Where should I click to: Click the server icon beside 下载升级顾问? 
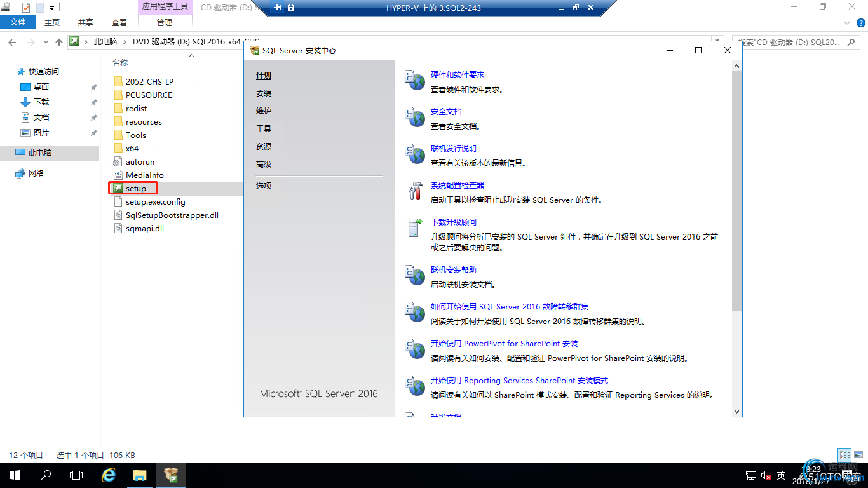(x=416, y=228)
